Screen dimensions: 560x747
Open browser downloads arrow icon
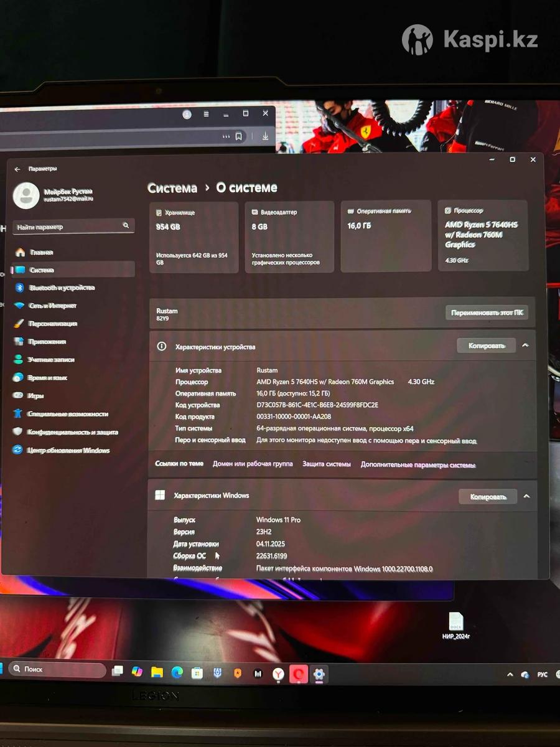point(265,136)
